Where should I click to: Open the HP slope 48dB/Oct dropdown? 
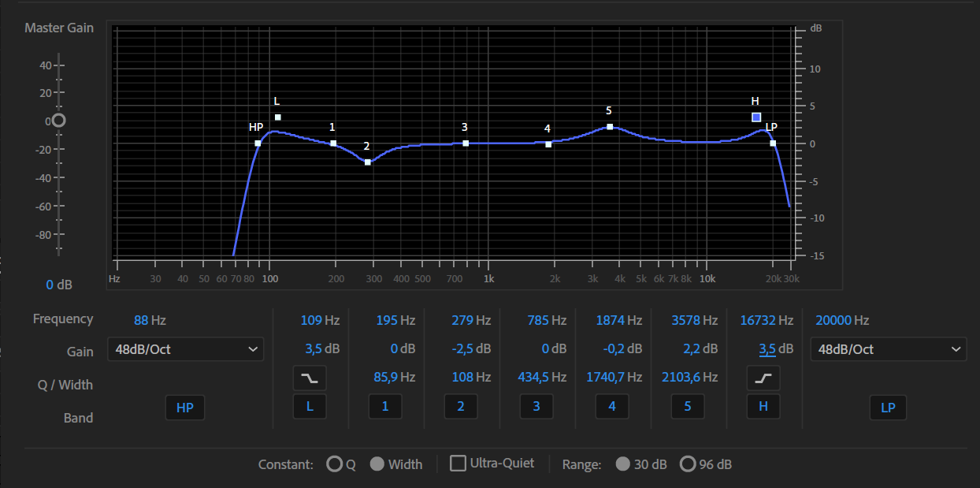click(185, 349)
